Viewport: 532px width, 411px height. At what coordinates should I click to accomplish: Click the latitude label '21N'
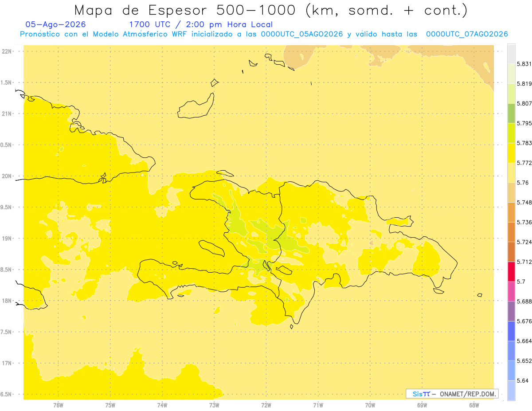(7, 114)
